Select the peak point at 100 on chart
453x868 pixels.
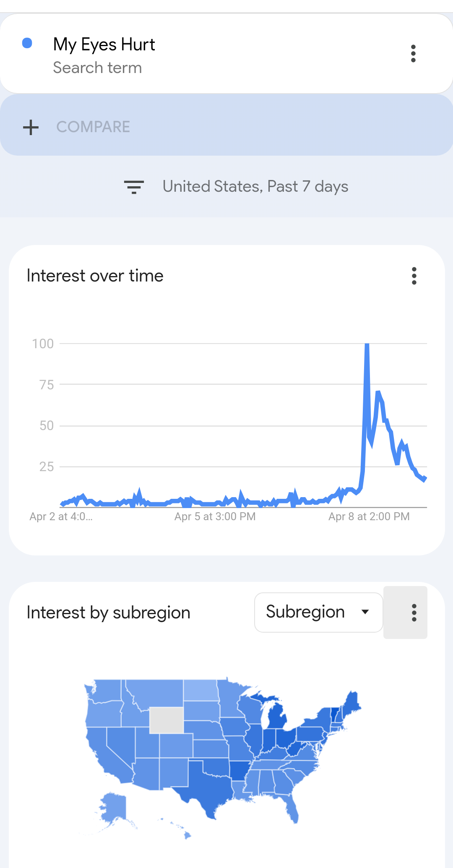[367, 344]
